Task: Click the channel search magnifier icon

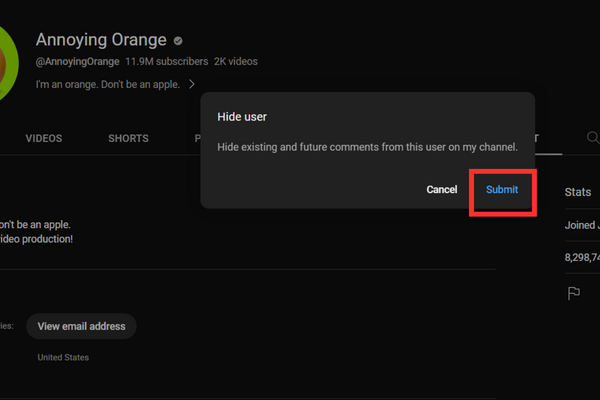Action: (x=593, y=137)
